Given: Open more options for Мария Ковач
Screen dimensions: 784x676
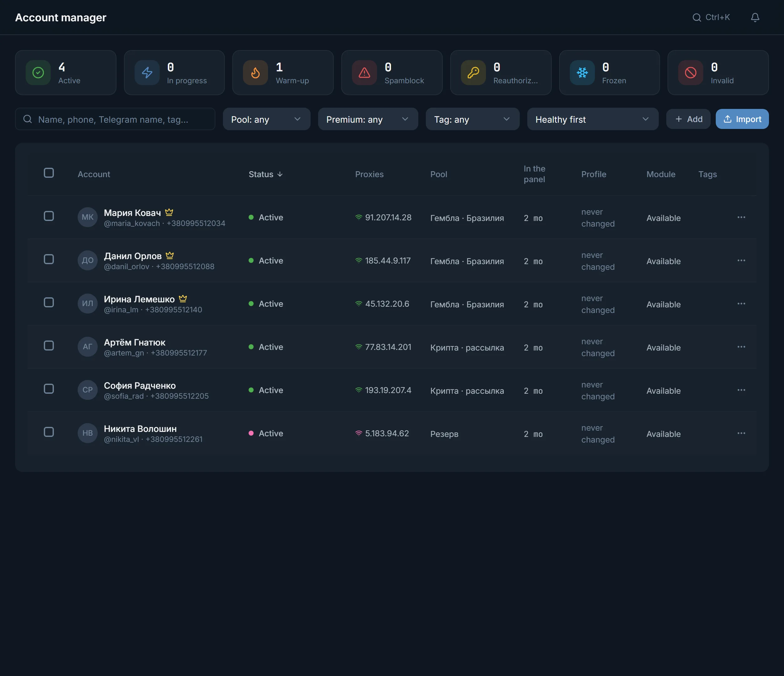Looking at the screenshot, I should [x=741, y=217].
